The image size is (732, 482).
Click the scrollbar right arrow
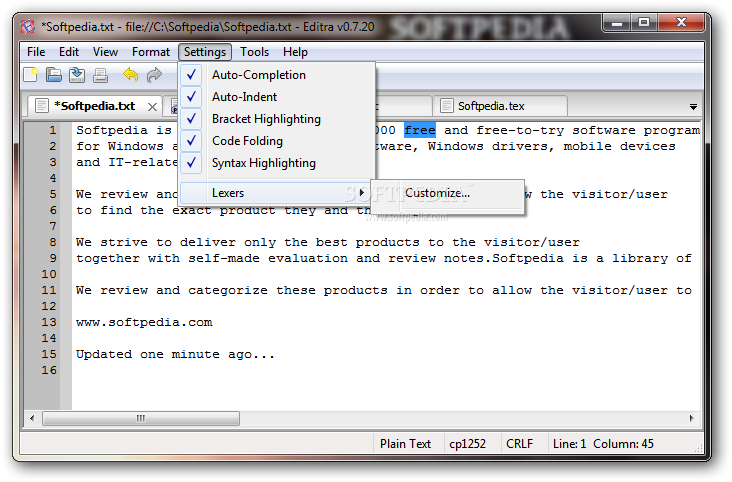[x=691, y=418]
